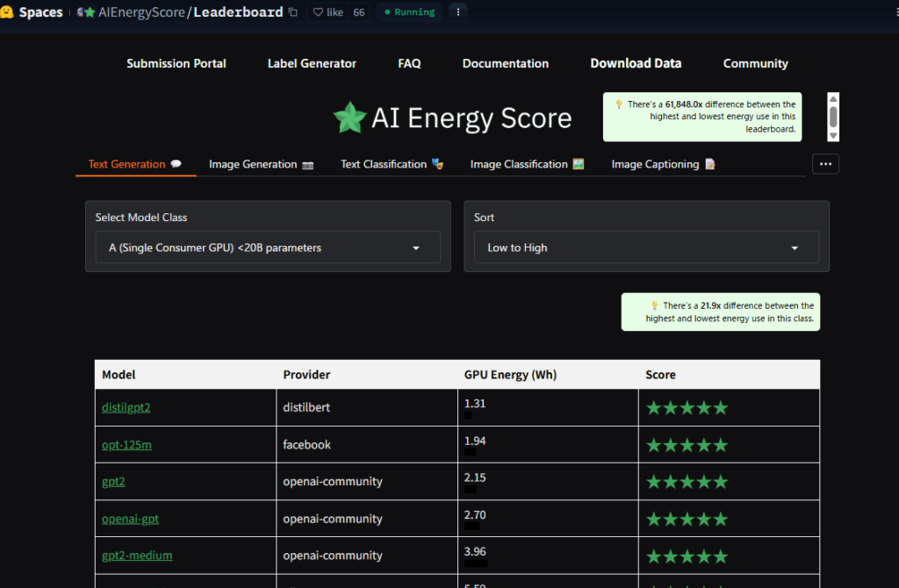Click the star rating in the opt-125m row
Viewport: 899px width, 588px height.
click(687, 445)
